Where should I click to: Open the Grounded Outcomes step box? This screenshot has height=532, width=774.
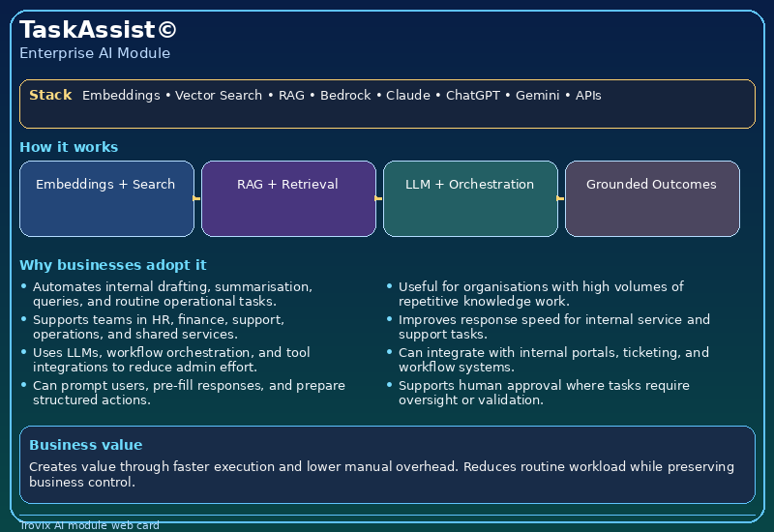click(x=652, y=198)
